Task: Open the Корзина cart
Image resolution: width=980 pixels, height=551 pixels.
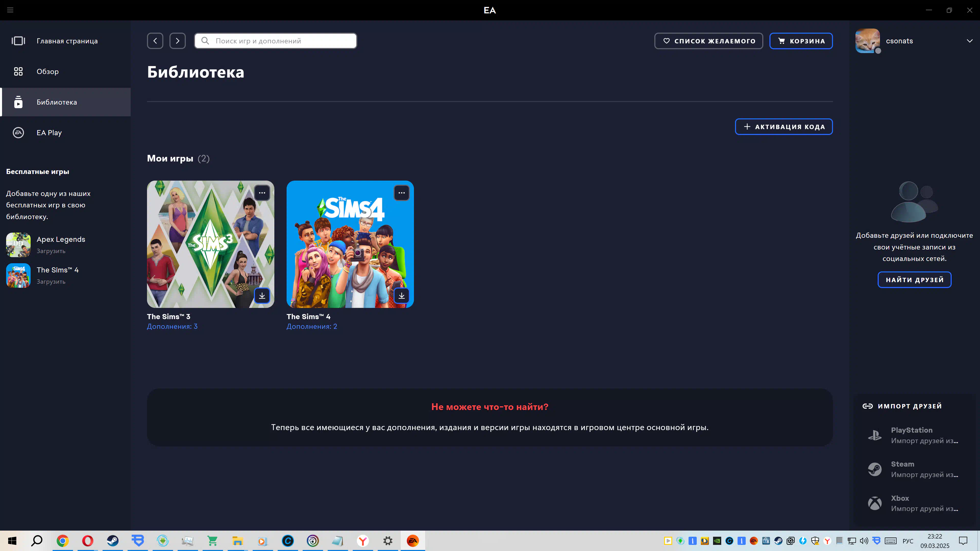Action: tap(801, 41)
